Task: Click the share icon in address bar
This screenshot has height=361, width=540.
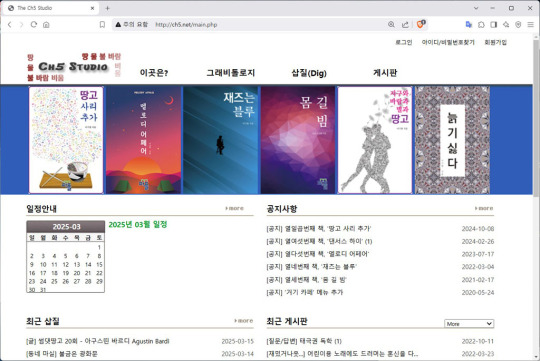Action: pos(405,24)
